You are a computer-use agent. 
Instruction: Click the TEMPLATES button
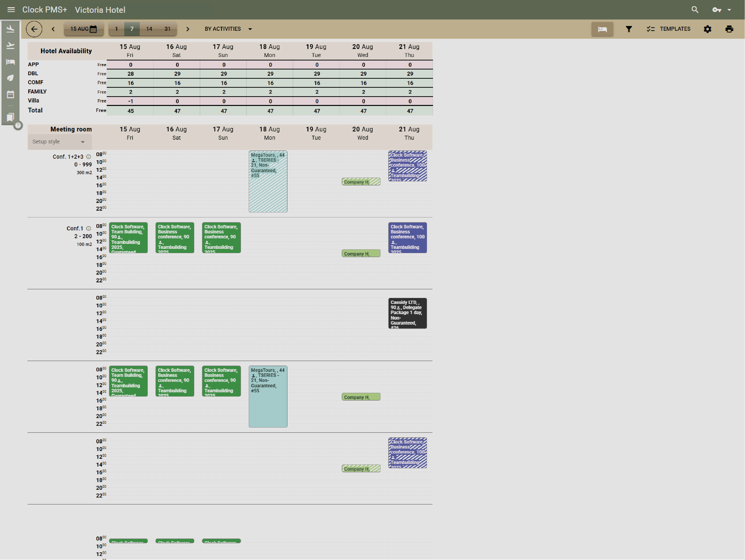pos(668,29)
